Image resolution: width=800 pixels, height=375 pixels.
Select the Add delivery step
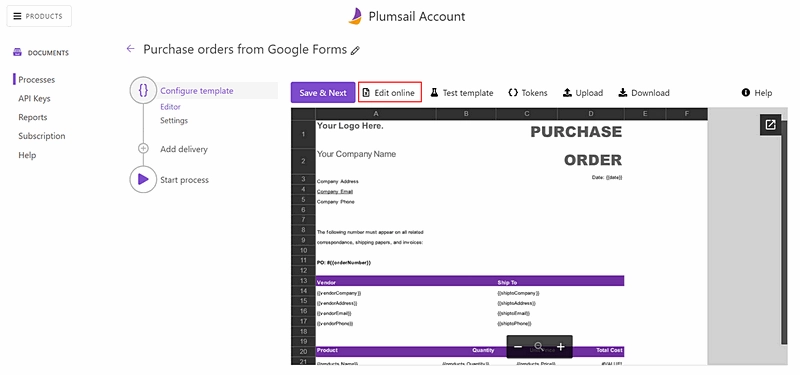coord(184,149)
